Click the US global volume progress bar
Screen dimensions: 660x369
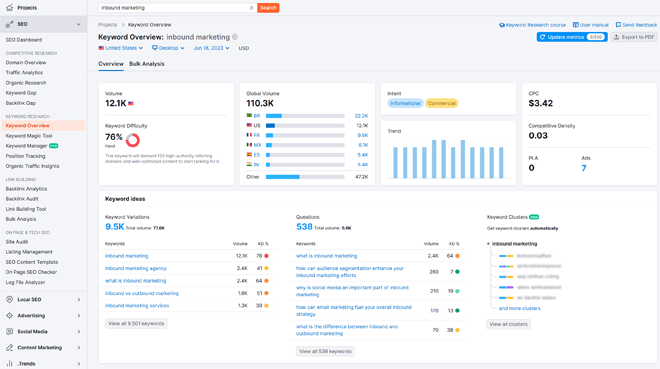[305, 125]
